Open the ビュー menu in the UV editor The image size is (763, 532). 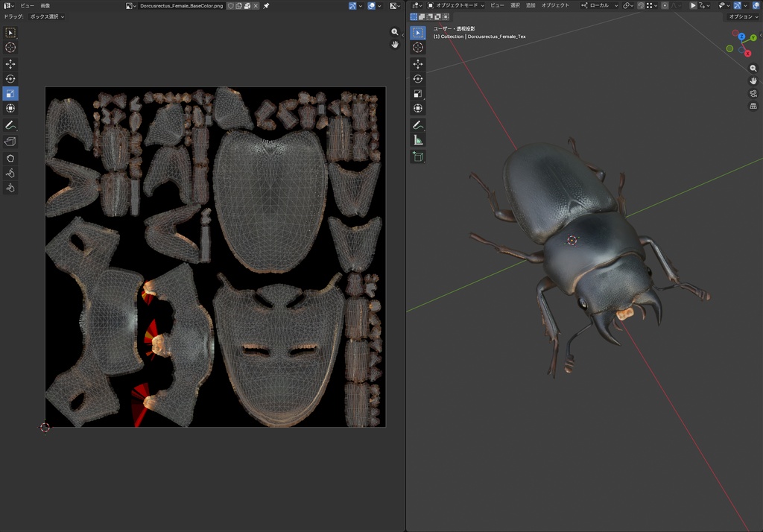(28, 6)
